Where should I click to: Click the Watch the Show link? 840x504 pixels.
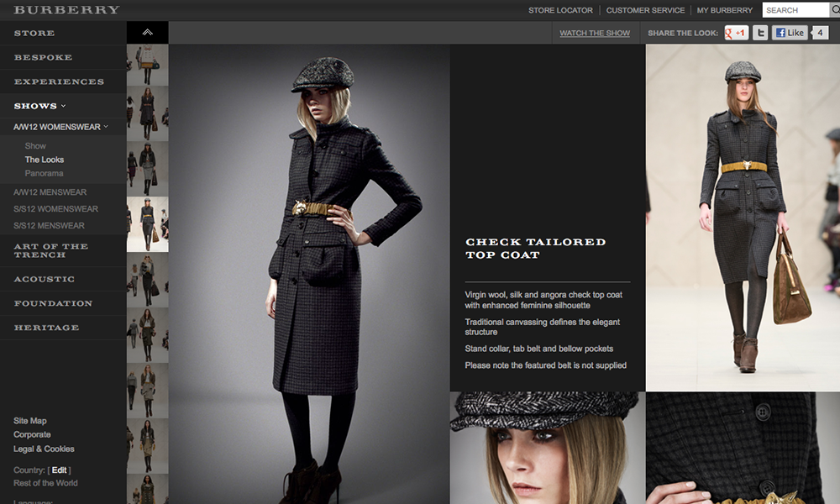pyautogui.click(x=595, y=34)
